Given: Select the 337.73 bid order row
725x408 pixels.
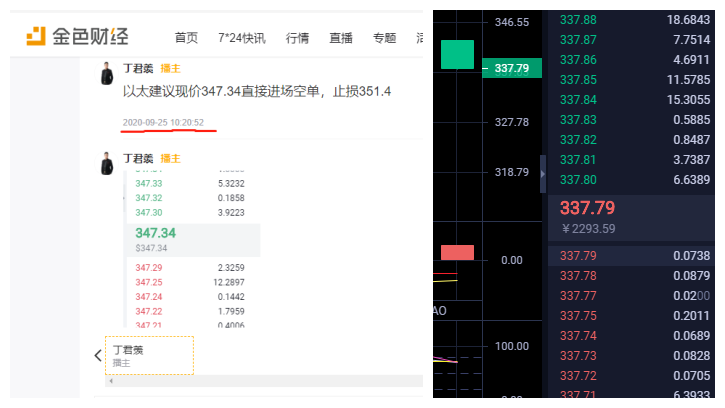Looking at the screenshot, I should click(632, 356).
